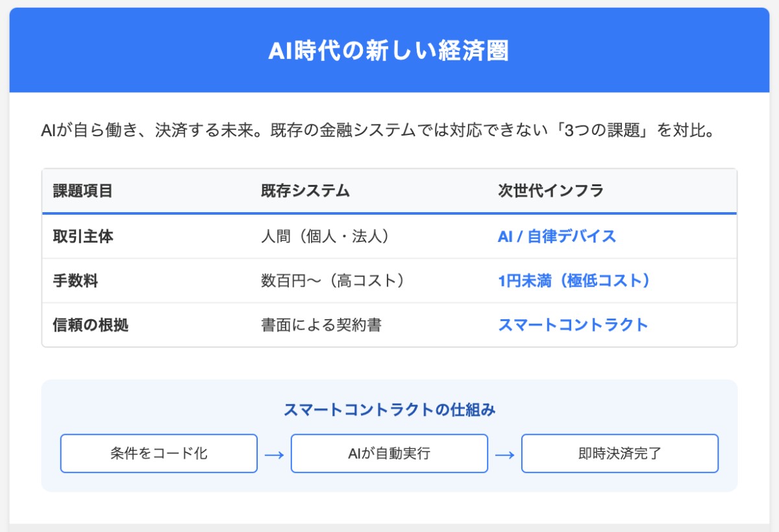Click the 書面による契約書 table cell
The width and height of the screenshot is (779, 532).
point(321,324)
